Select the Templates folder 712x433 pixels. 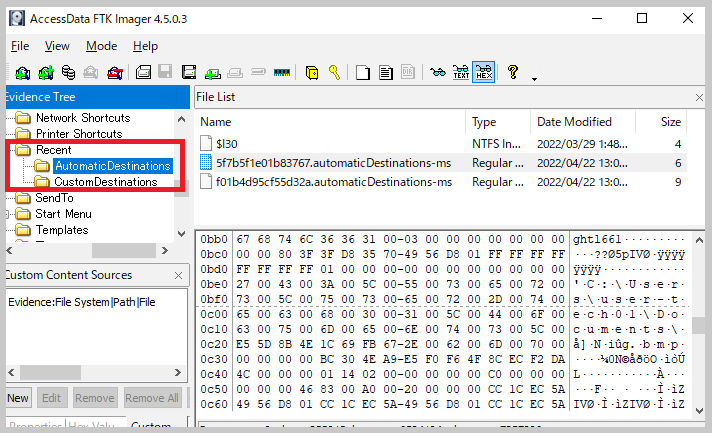pyautogui.click(x=62, y=230)
